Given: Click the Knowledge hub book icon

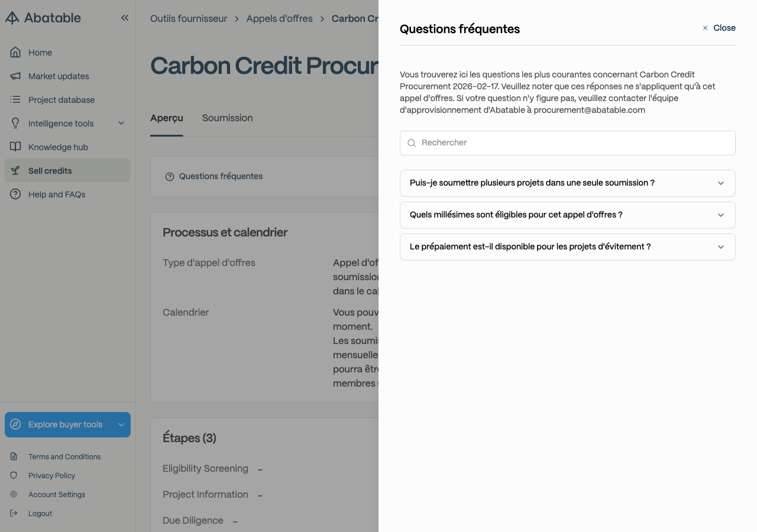Looking at the screenshot, I should point(16,147).
